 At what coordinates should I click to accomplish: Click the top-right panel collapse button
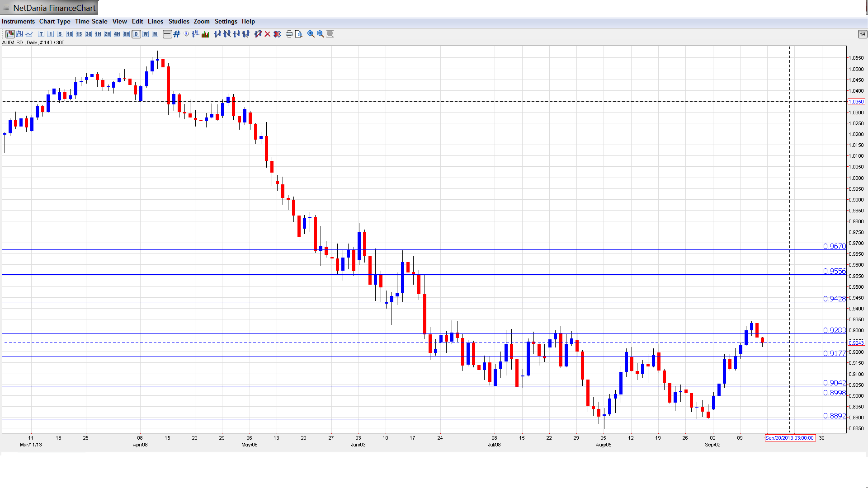(x=862, y=34)
